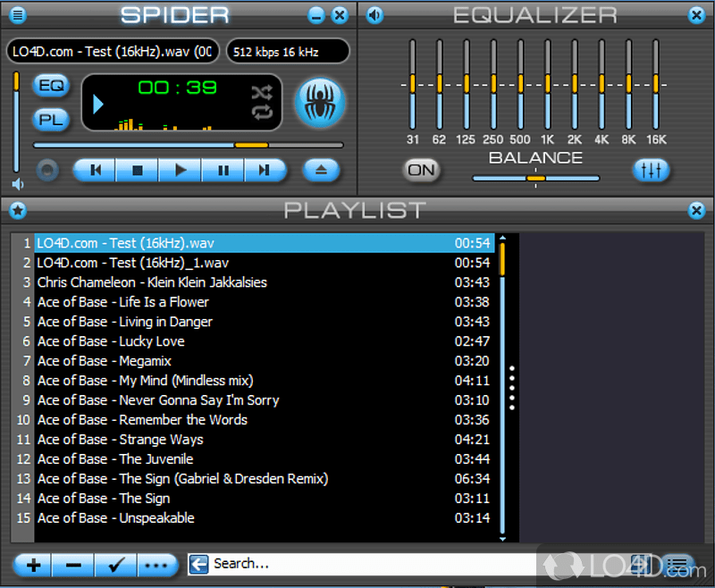Screen dimensions: 715x588
Task: Click the playlist vertical scrollbar thumb
Action: pyautogui.click(x=502, y=259)
